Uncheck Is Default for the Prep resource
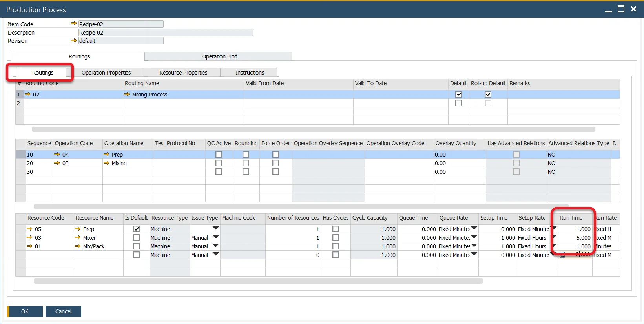 tap(136, 229)
